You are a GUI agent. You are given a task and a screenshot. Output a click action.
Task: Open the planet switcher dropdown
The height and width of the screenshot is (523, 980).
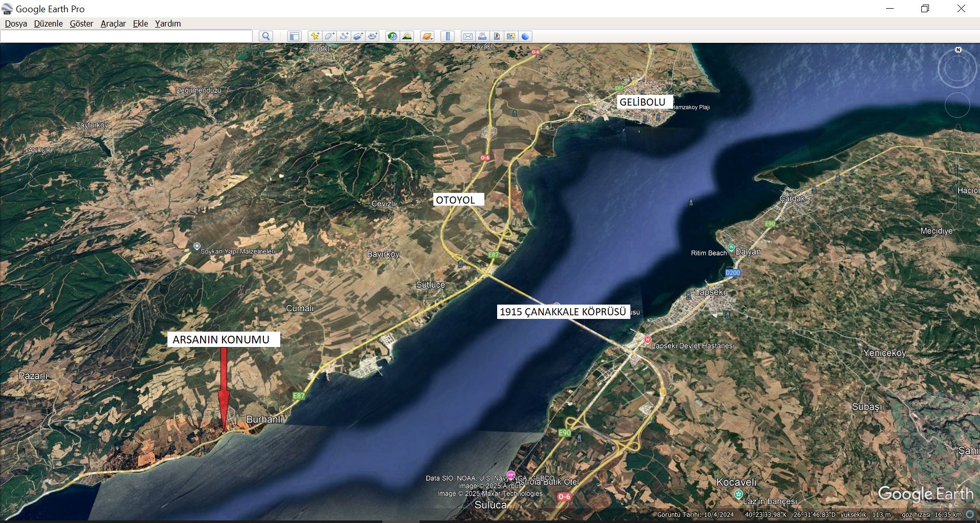427,36
